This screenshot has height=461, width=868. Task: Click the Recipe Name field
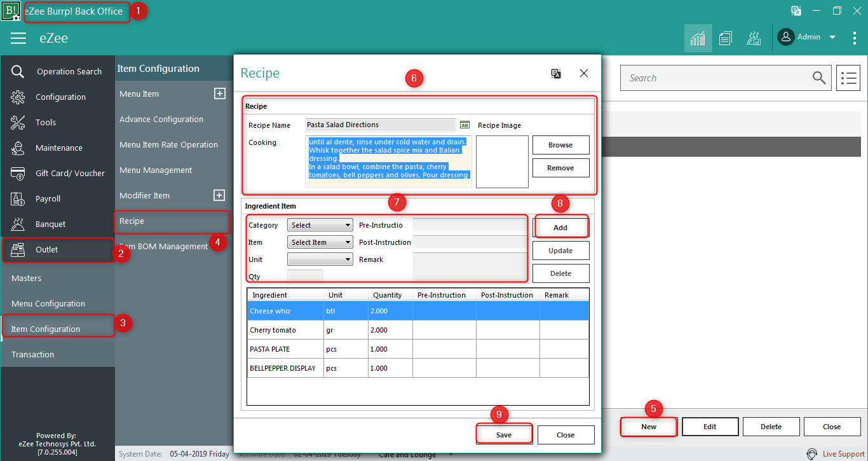point(380,125)
